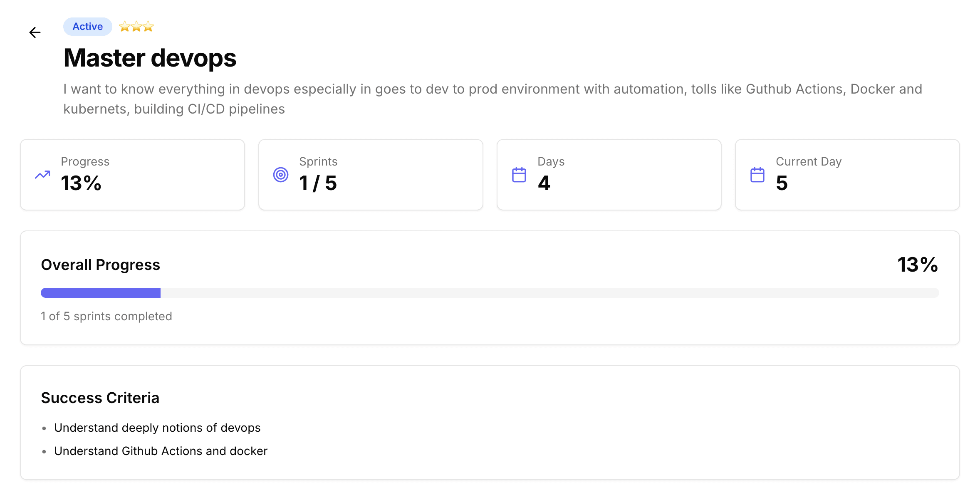The width and height of the screenshot is (980, 495).
Task: Select the 13% value in the Progress card
Action: click(81, 183)
